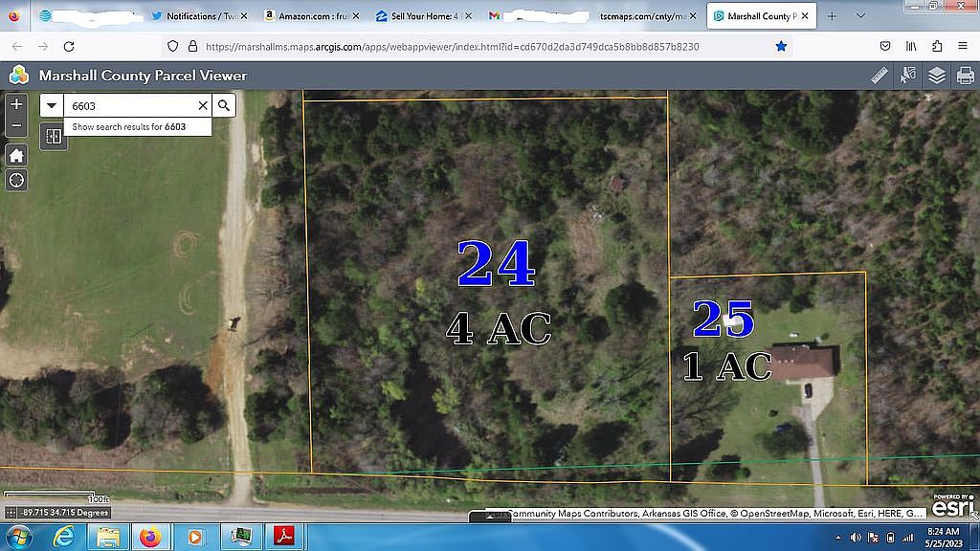This screenshot has height=551, width=980.
Task: Bookmark the page via the star icon
Action: tap(780, 45)
